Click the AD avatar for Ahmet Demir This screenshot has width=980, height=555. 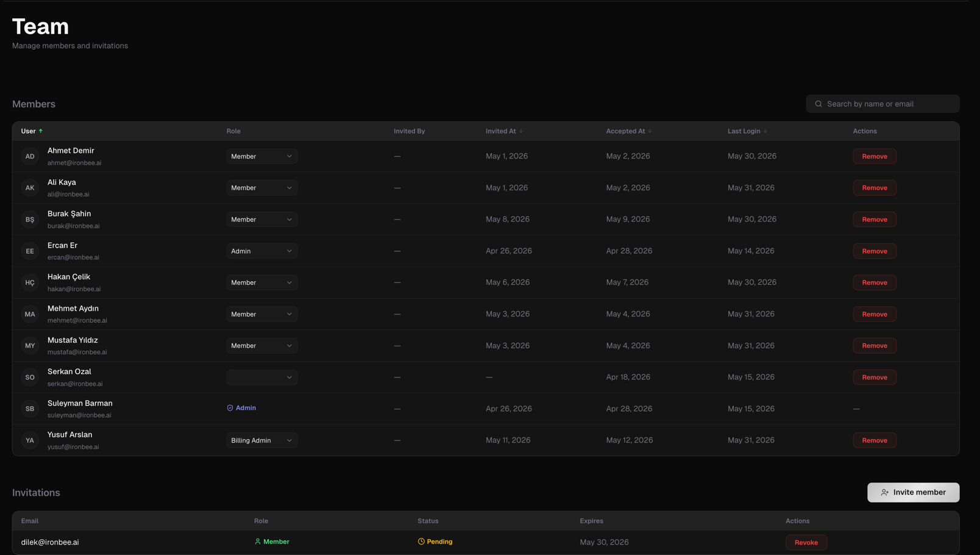pyautogui.click(x=30, y=156)
